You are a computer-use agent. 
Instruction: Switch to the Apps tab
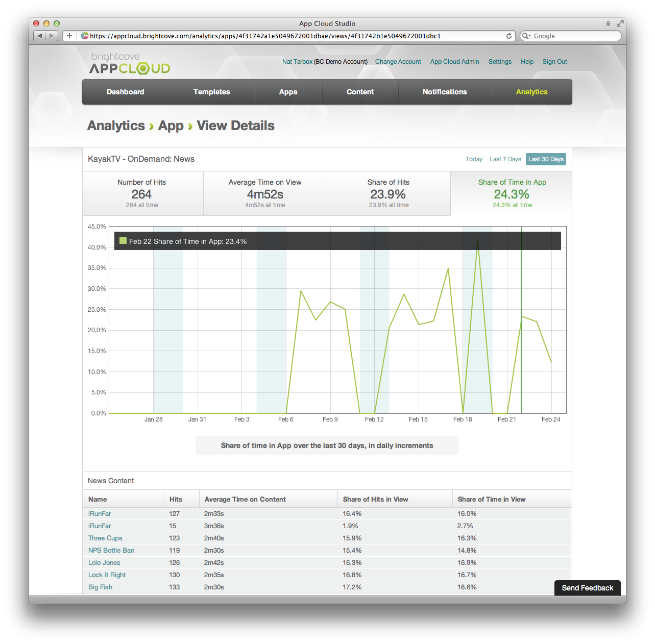288,92
